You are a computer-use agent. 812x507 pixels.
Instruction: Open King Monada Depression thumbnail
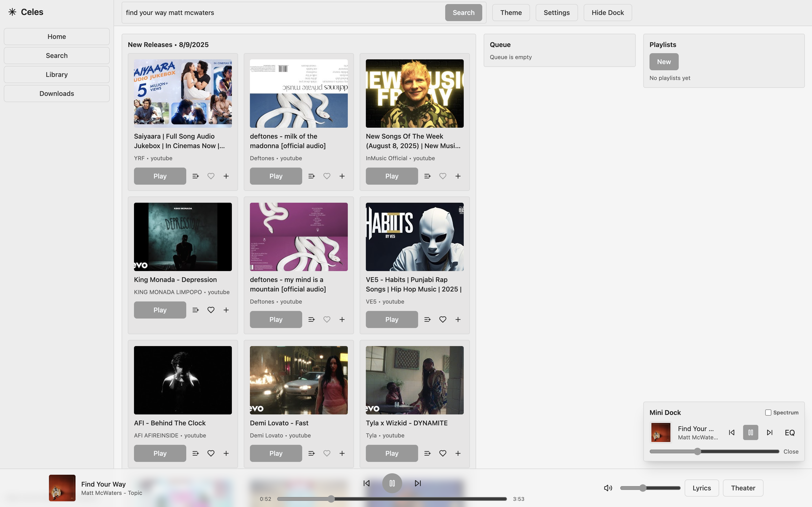click(x=183, y=237)
